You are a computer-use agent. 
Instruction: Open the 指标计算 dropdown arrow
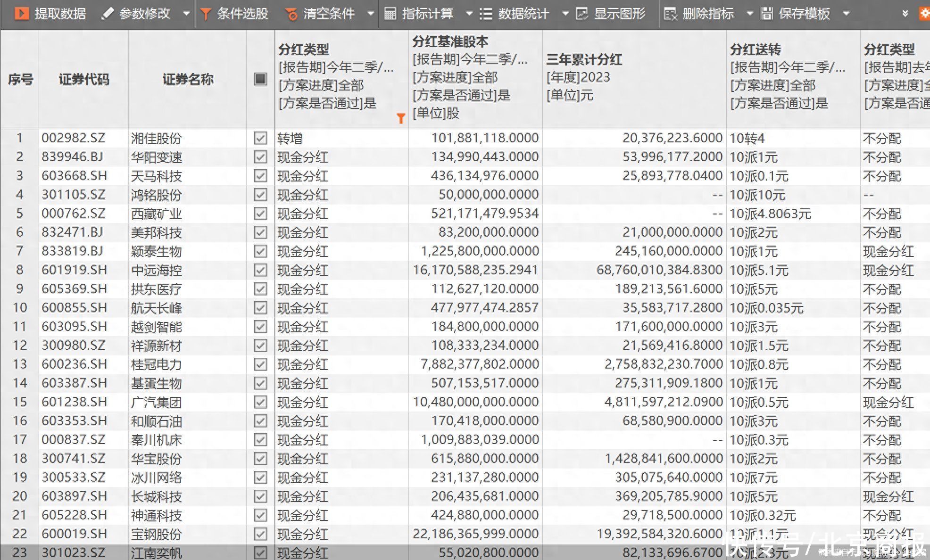click(469, 14)
